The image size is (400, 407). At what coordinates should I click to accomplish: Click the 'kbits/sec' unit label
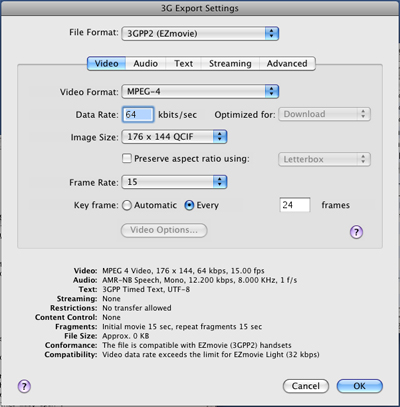[177, 115]
